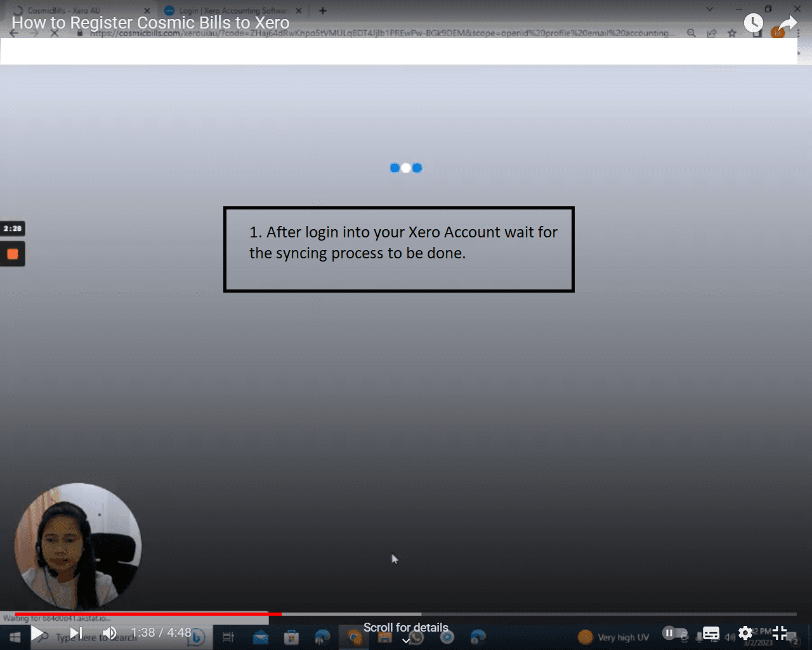Image resolution: width=812 pixels, height=650 pixels.
Task: Switch to the Login | Xero Accounting Software tab
Action: click(233, 11)
